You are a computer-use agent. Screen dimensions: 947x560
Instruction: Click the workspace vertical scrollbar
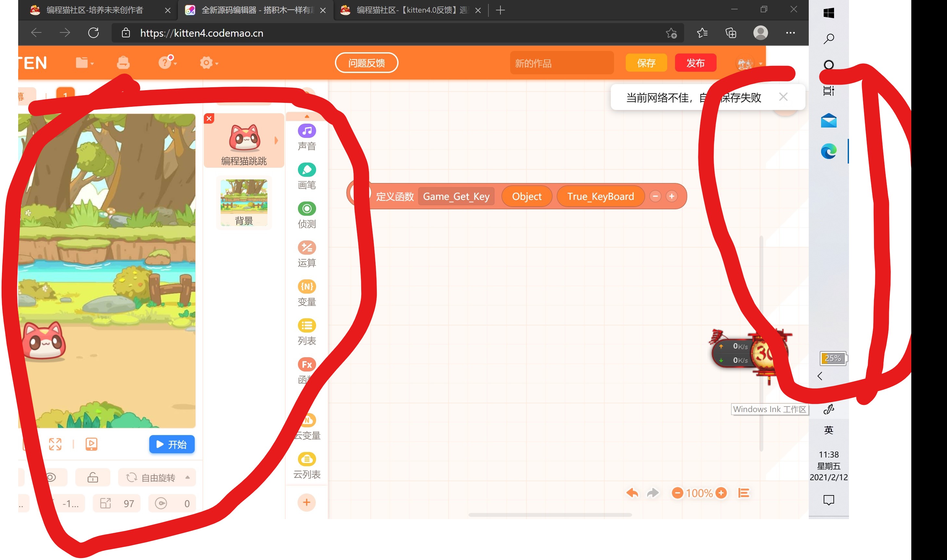click(761, 343)
